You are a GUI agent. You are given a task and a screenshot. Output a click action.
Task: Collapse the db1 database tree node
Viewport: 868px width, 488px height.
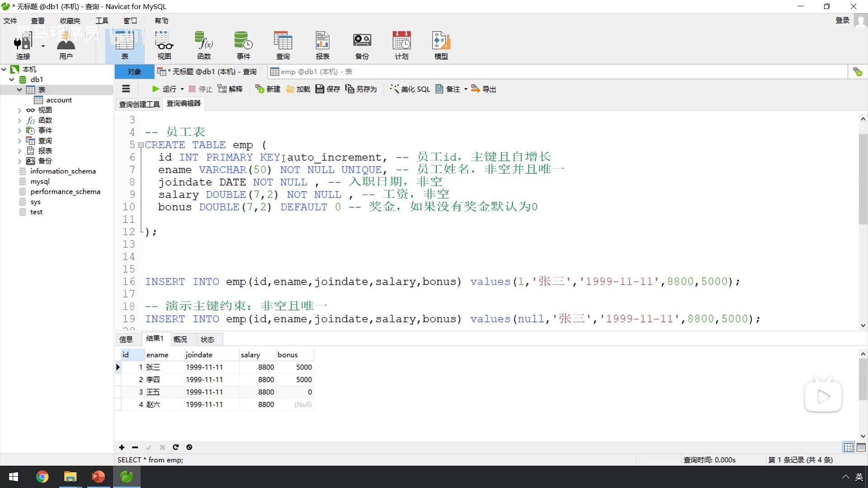pos(12,80)
